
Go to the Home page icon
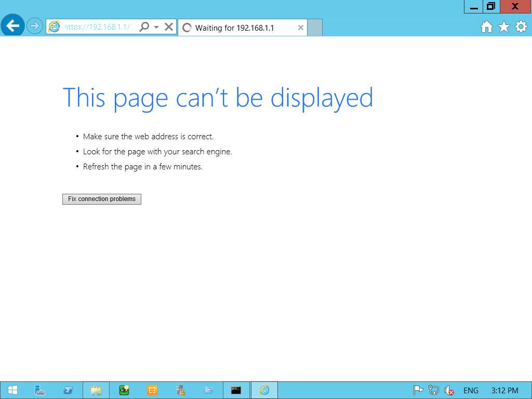click(x=486, y=26)
